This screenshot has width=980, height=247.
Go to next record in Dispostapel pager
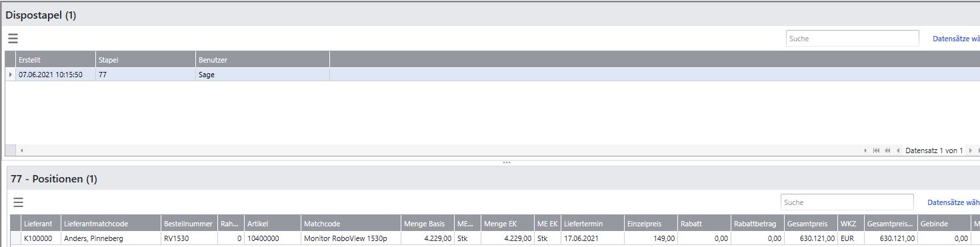[971, 151]
